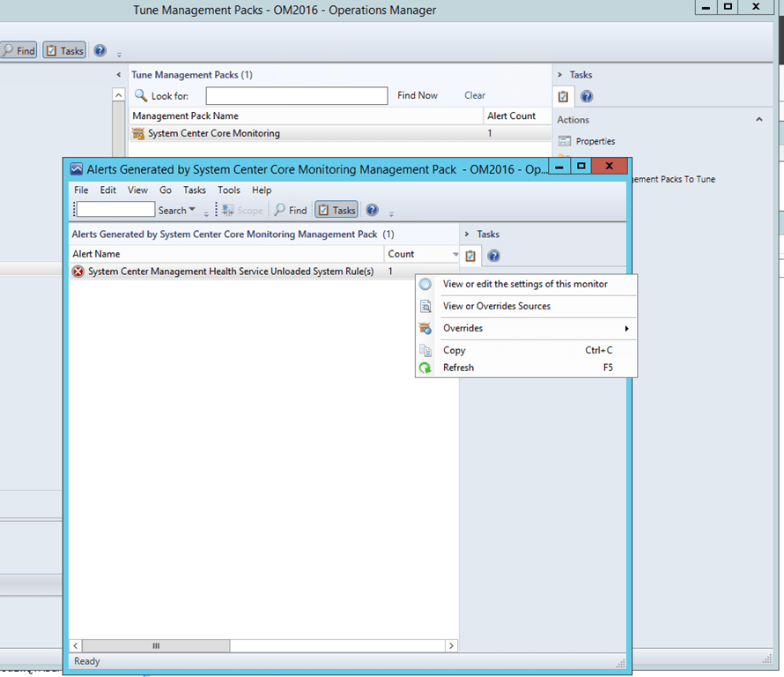Viewport: 784px width, 677px height.
Task: Open Tools menu in Alerts window
Action: pyautogui.click(x=229, y=190)
